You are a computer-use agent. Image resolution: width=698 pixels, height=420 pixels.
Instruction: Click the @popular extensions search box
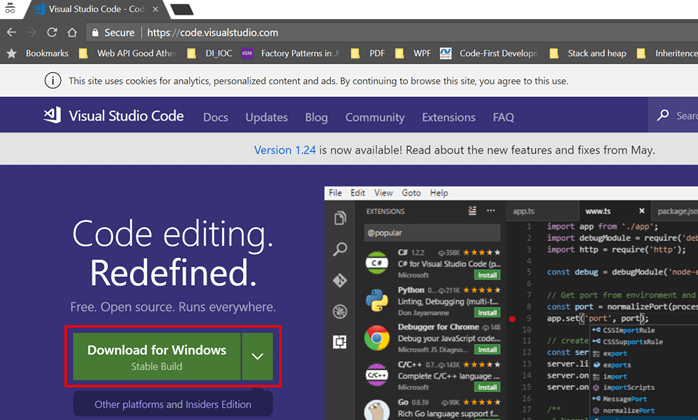click(432, 232)
